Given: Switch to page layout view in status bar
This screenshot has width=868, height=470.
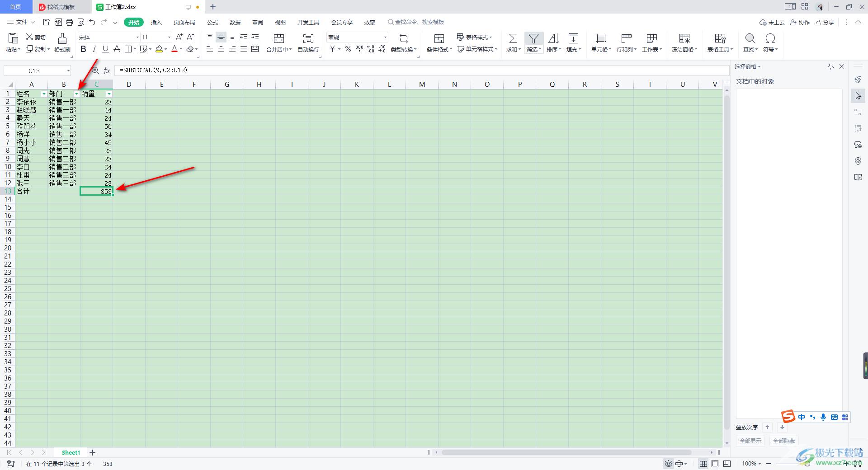Looking at the screenshot, I should pos(715,464).
